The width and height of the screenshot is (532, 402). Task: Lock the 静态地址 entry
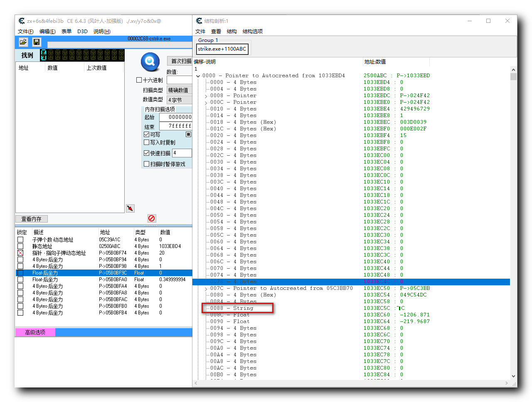(x=20, y=246)
